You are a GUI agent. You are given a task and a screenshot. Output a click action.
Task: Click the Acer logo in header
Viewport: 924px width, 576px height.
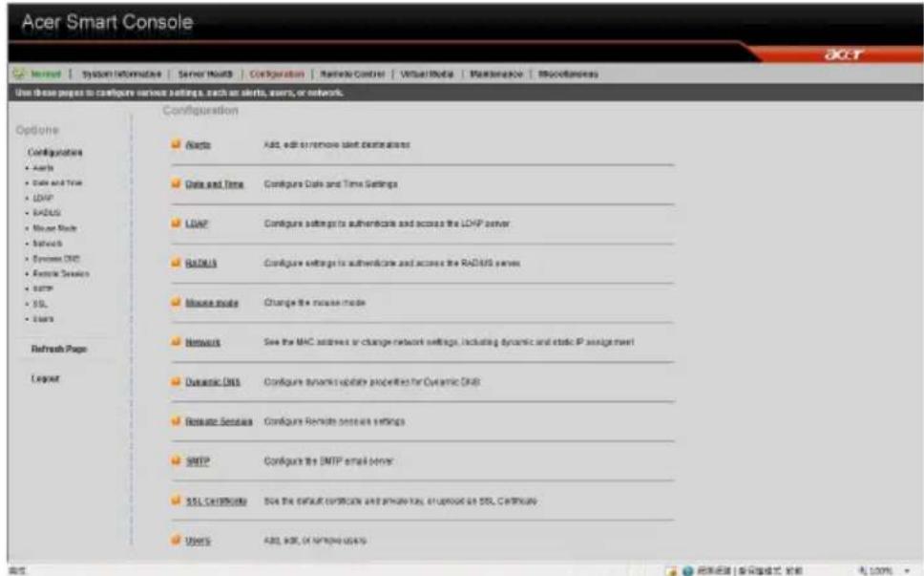pos(844,54)
